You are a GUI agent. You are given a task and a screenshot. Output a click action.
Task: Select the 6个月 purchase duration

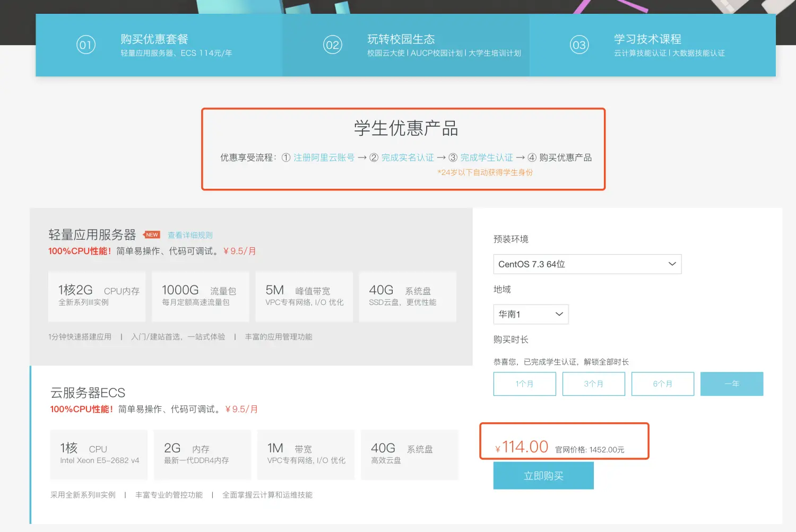[x=663, y=384]
